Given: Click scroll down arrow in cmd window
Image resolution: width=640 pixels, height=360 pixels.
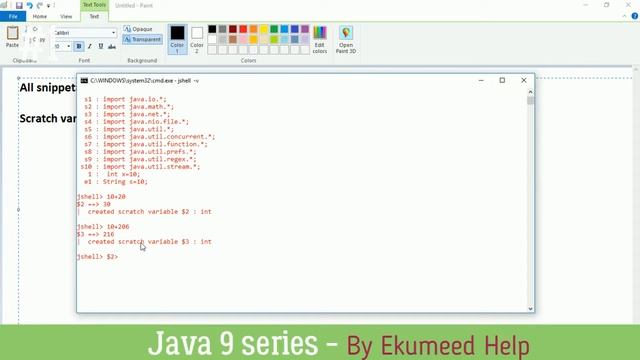Looking at the screenshot, I should click(x=530, y=309).
